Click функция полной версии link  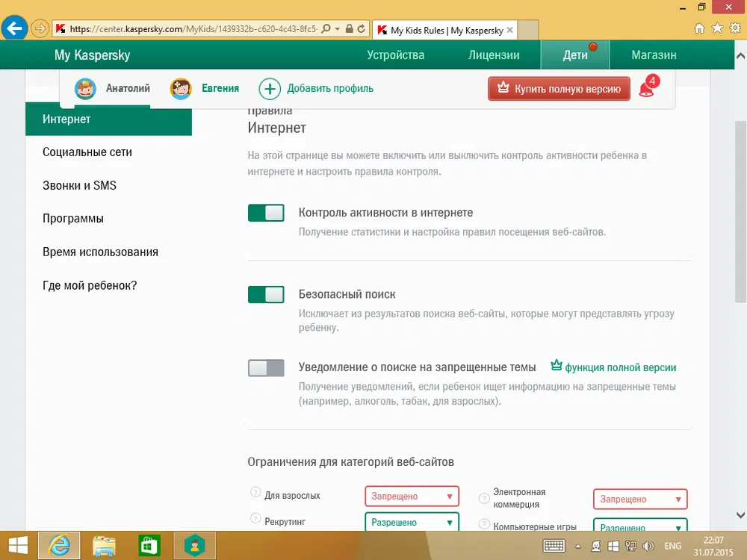pos(620,367)
